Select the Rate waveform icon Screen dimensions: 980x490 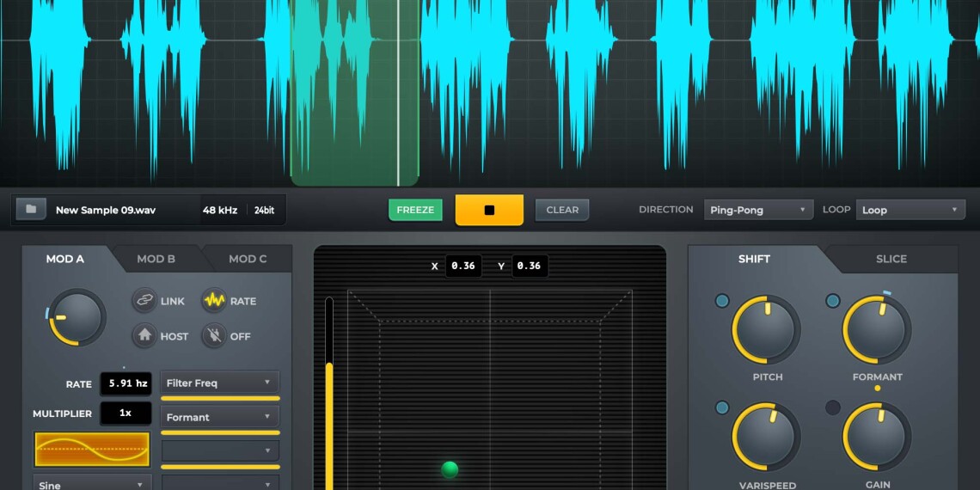coord(214,301)
